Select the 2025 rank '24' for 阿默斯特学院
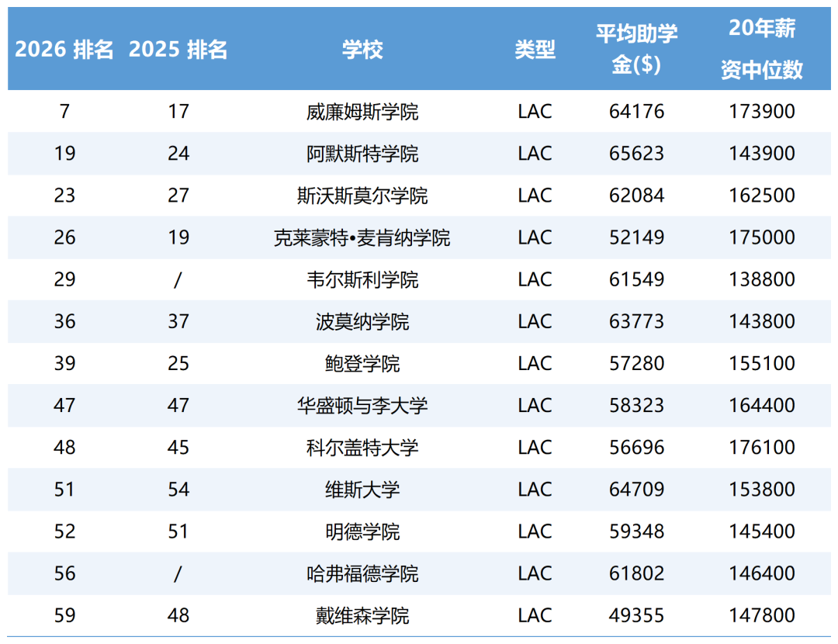Image resolution: width=838 pixels, height=644 pixels. coord(178,154)
